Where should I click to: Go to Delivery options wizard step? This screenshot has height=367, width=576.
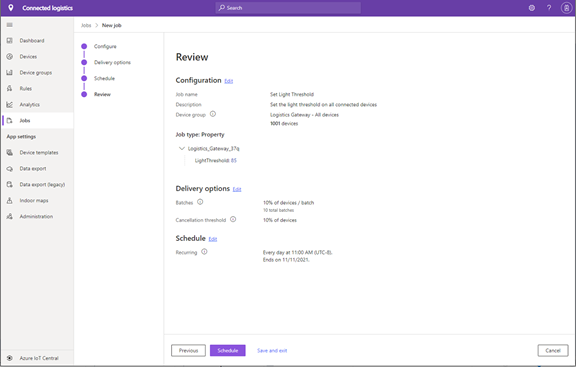point(112,62)
